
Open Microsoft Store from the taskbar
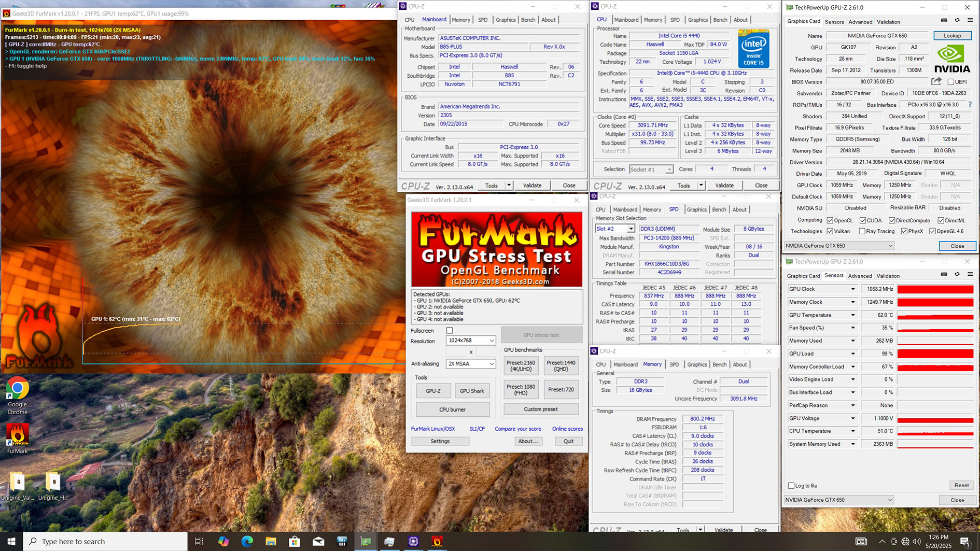click(295, 541)
